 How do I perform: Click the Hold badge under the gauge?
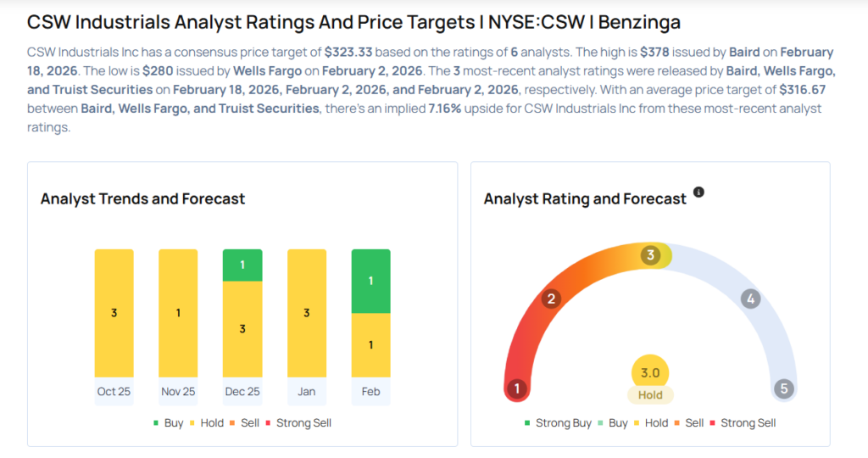(x=650, y=395)
